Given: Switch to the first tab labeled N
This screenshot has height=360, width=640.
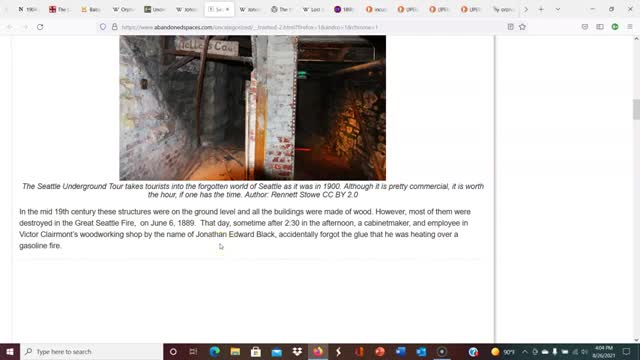Looking at the screenshot, I should [x=27, y=9].
